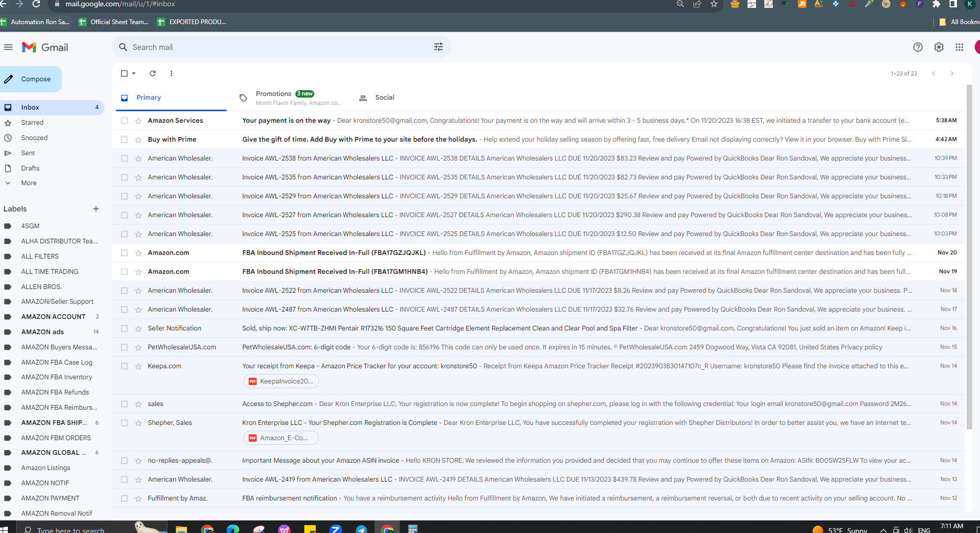Switch to the Promotions tab
Screen dimensions: 980x533
(x=292, y=98)
